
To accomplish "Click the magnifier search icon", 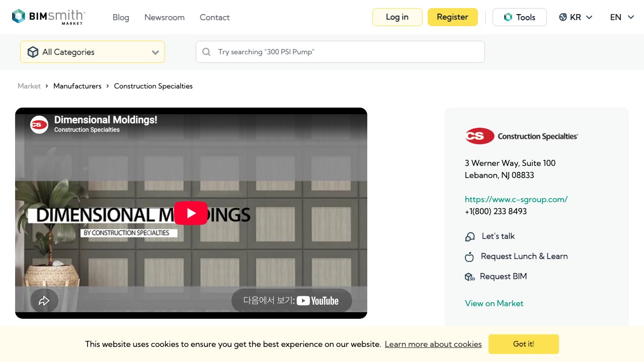I will pos(206,52).
